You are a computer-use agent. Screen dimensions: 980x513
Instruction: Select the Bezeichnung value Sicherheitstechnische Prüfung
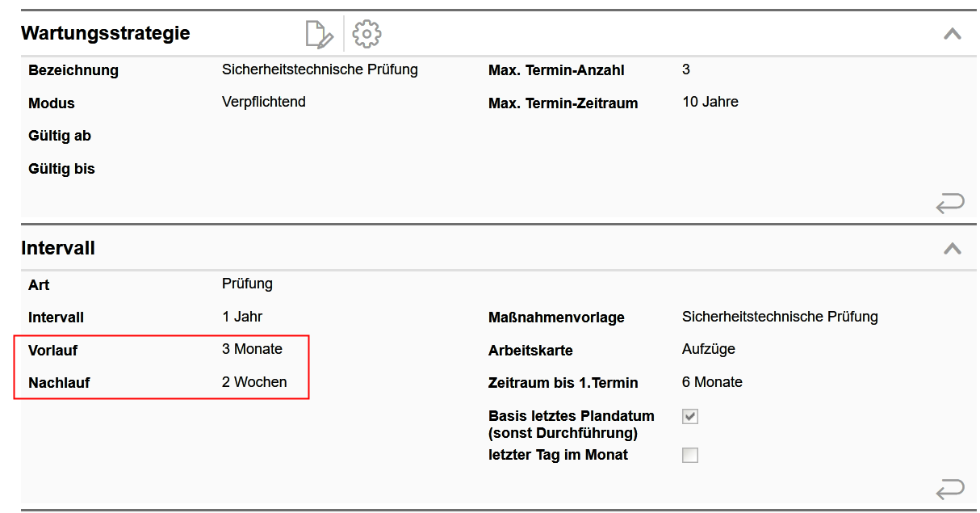pyautogui.click(x=320, y=69)
